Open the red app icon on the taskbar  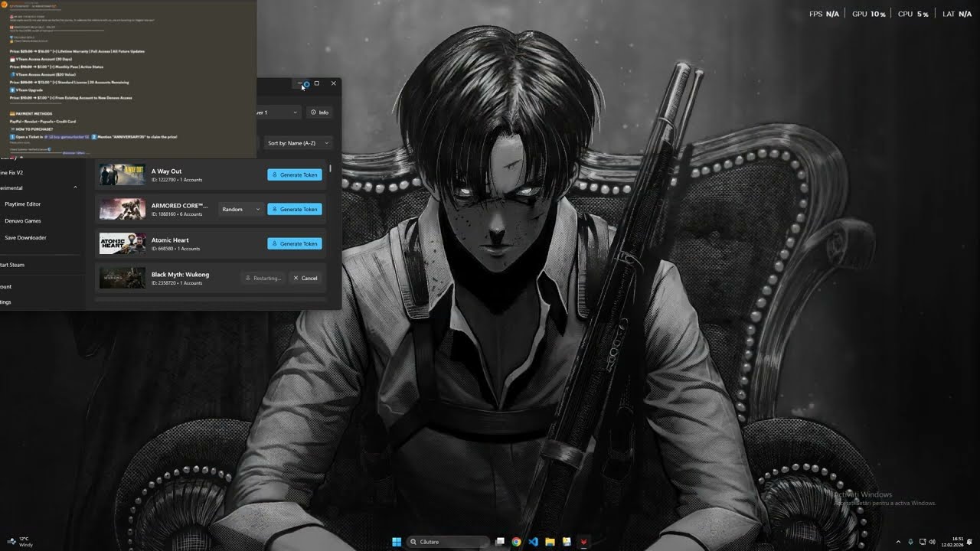[x=583, y=542]
